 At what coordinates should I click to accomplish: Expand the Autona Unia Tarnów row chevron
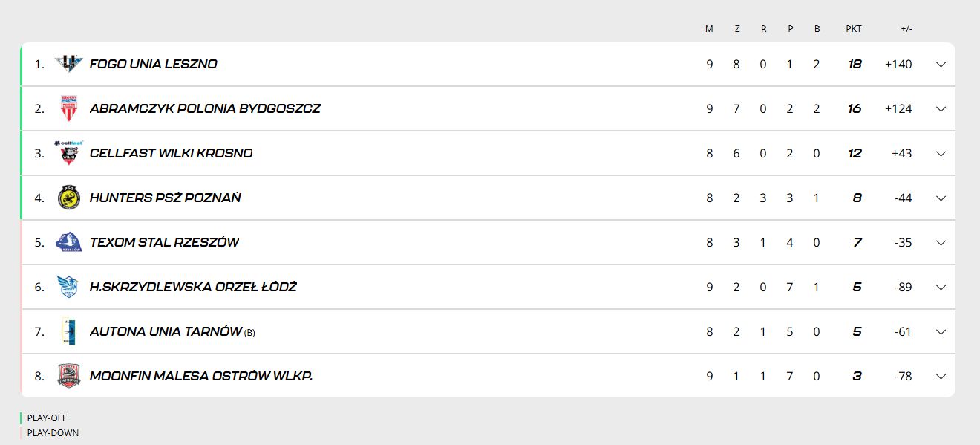(941, 332)
